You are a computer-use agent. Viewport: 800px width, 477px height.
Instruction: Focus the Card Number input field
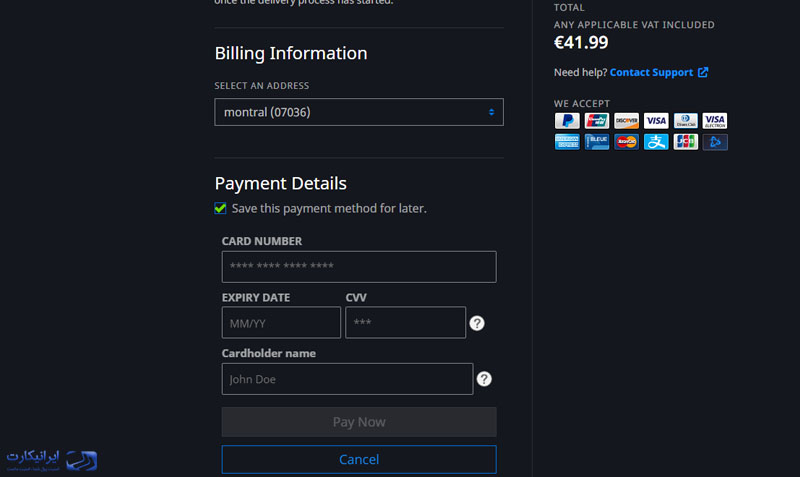coord(359,267)
